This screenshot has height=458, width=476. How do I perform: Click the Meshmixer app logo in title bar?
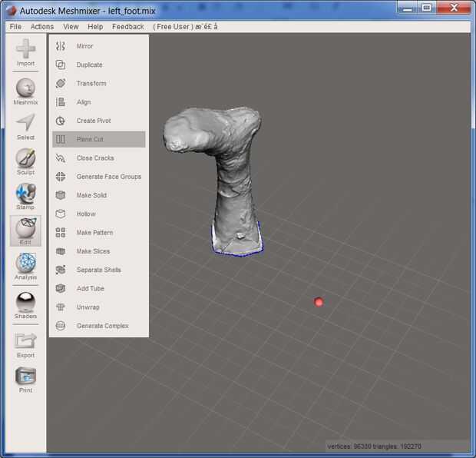coord(11,11)
